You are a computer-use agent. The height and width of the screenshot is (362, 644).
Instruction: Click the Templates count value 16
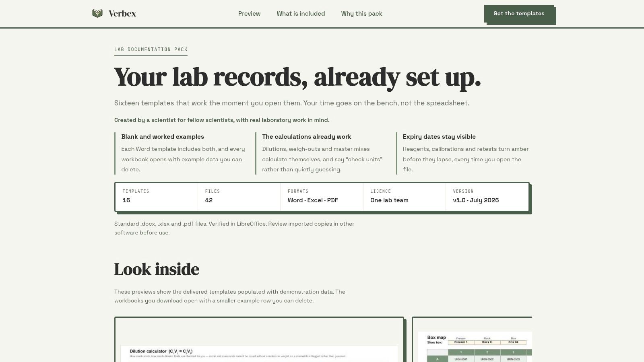[x=126, y=200]
